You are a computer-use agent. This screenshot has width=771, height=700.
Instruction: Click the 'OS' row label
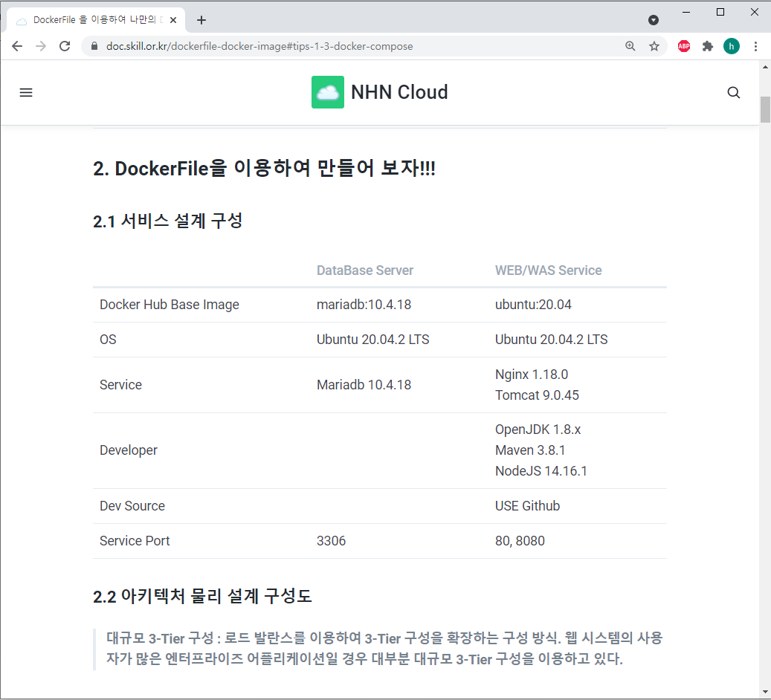[x=108, y=340]
